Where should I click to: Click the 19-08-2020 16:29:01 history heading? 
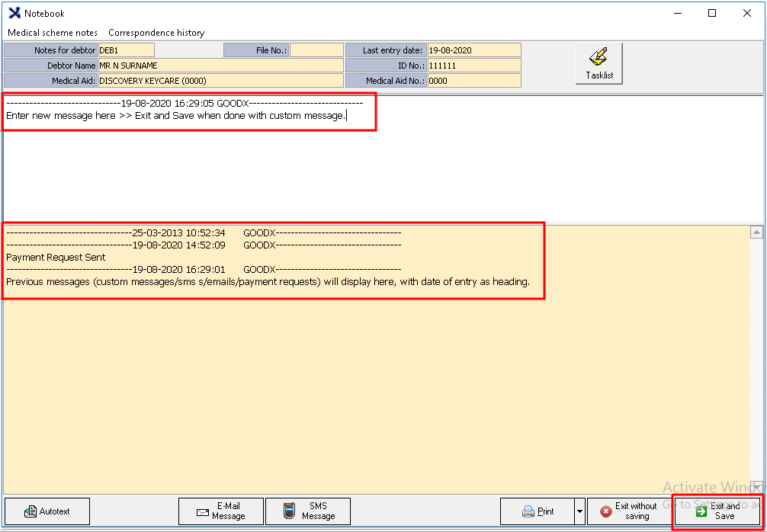click(x=204, y=269)
